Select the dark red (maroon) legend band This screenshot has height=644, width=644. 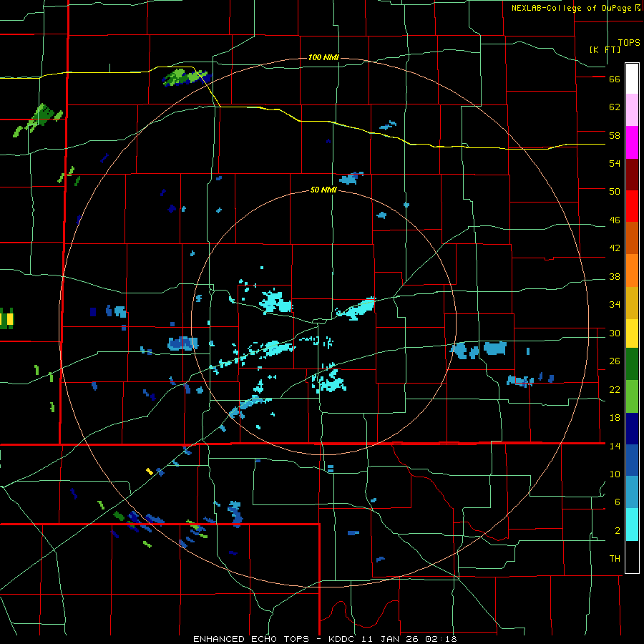pyautogui.click(x=632, y=175)
